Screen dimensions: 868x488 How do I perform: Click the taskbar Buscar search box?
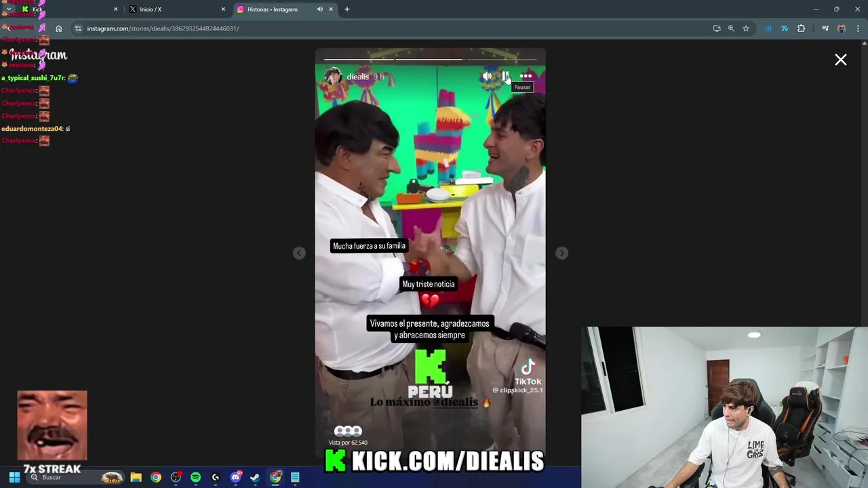(75, 477)
